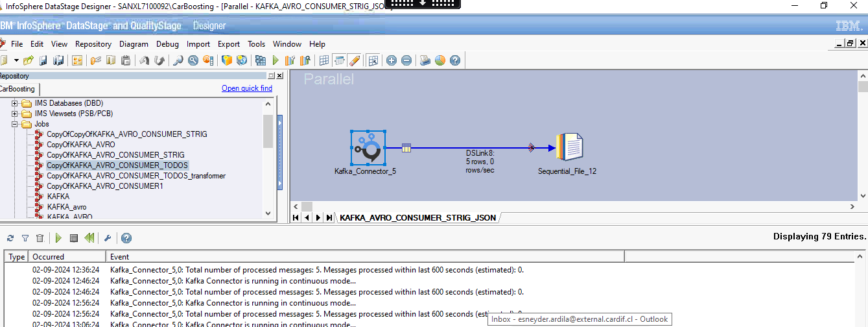868x327 pixels.
Task: Open the Repository menu
Action: coord(93,44)
